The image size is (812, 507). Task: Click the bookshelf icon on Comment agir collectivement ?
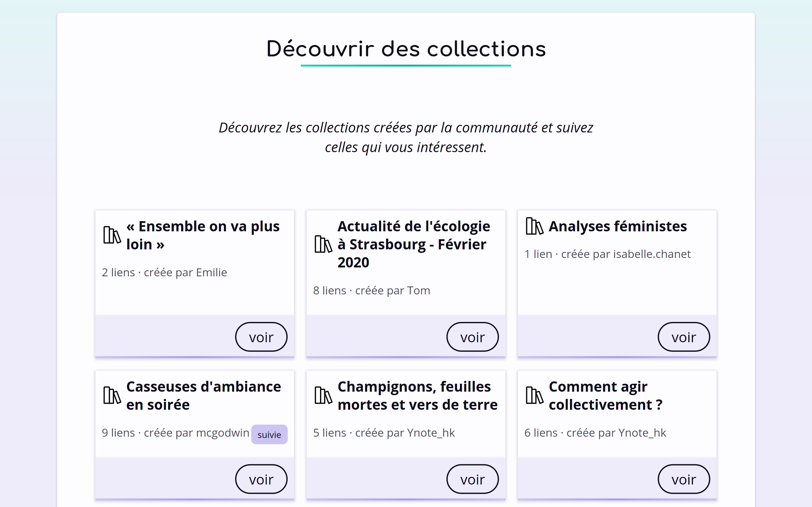(x=534, y=396)
